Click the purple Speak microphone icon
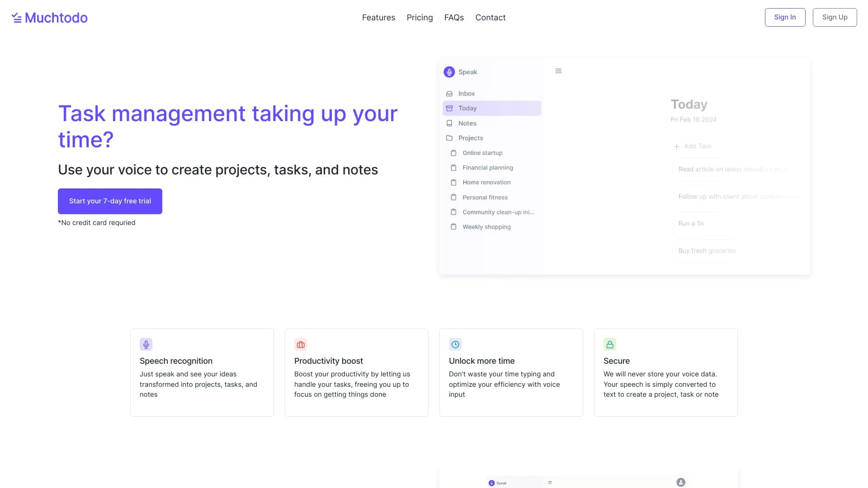The height and width of the screenshot is (488, 868). (x=449, y=72)
